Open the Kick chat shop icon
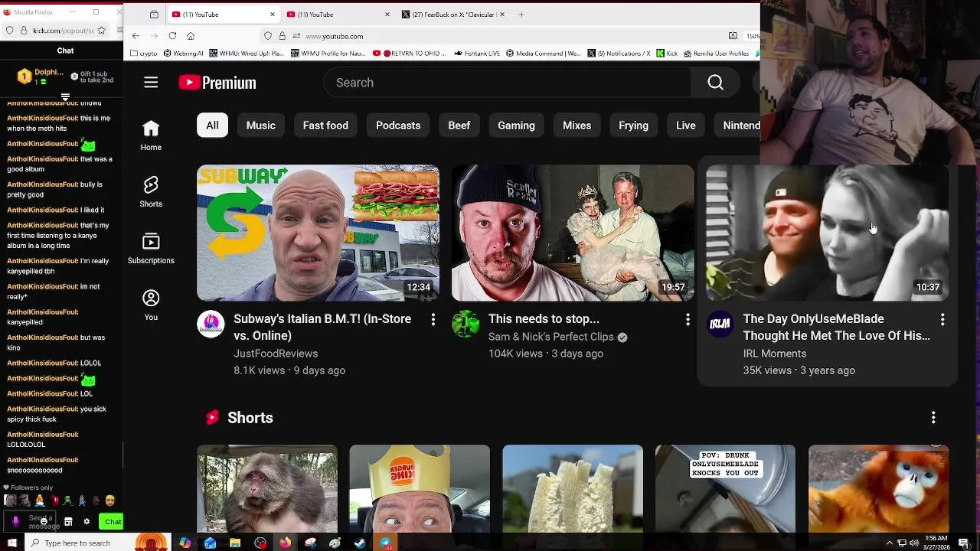The image size is (980, 551). coord(68,522)
